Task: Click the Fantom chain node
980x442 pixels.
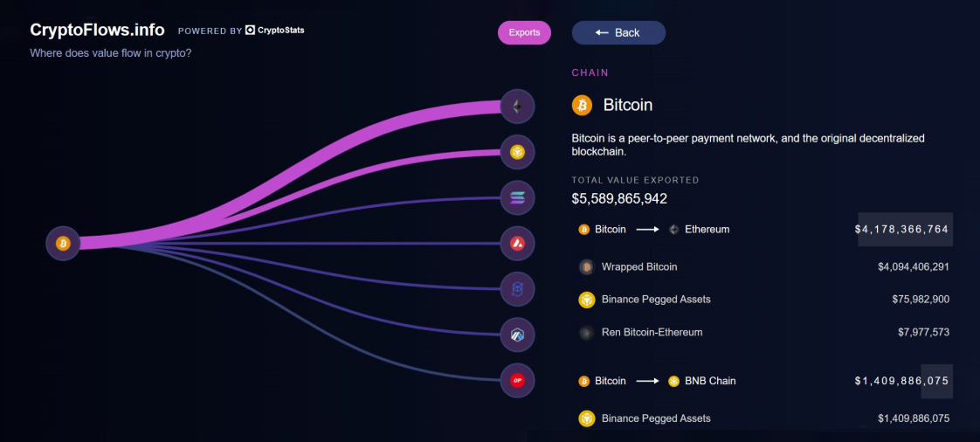Action: 517,288
